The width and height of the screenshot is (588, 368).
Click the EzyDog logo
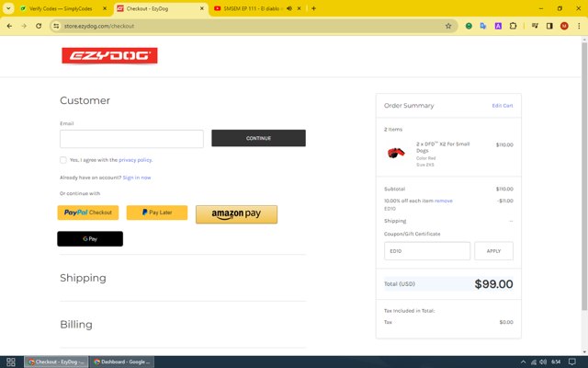pos(109,55)
